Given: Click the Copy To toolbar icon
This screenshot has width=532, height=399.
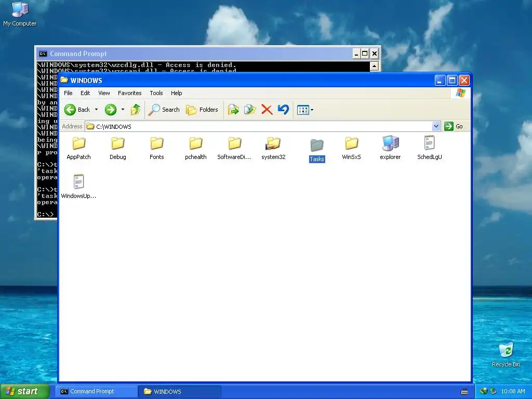Looking at the screenshot, I should tap(250, 110).
